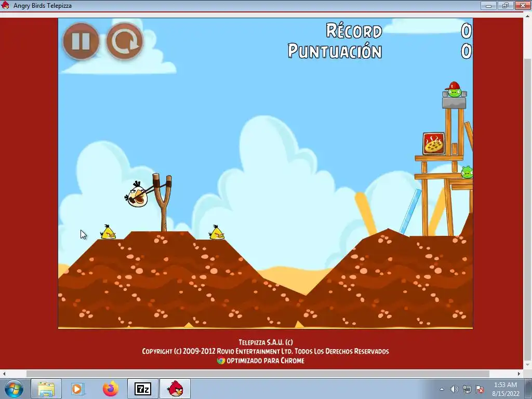Click the green pig on the wooden shelf
The image size is (532, 399).
tap(467, 172)
